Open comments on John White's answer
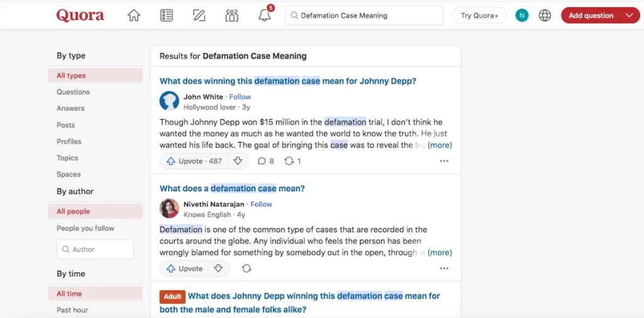Screen dimensions: 644x318 tap(266, 161)
